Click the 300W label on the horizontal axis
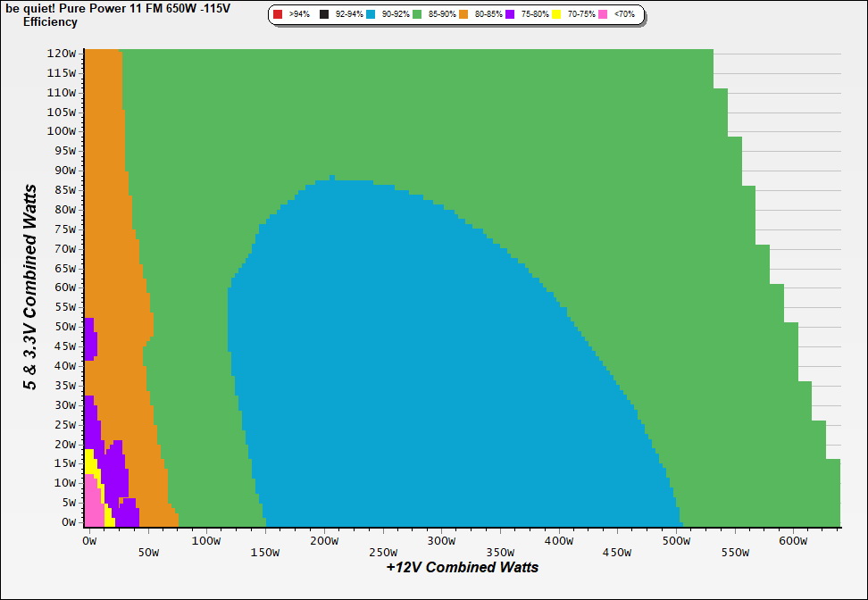Viewport: 868px width, 600px height. tap(441, 540)
